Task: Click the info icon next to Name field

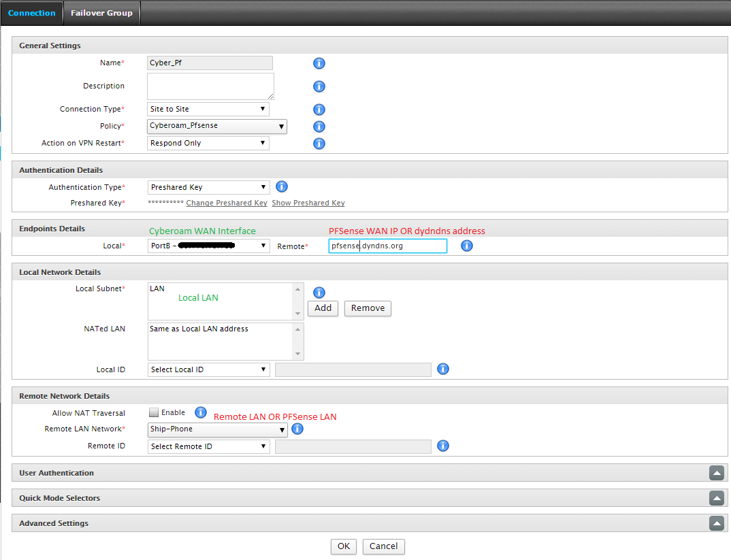Action: tap(319, 63)
